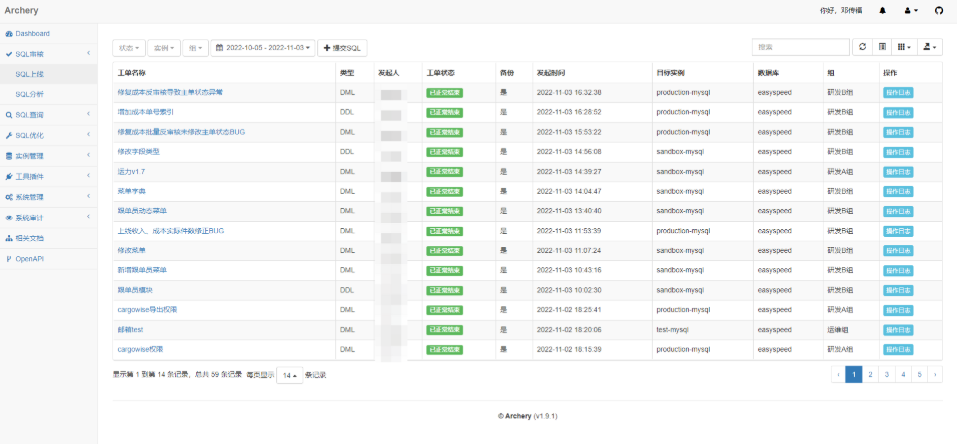Click previous page arrow in pagination

click(839, 374)
